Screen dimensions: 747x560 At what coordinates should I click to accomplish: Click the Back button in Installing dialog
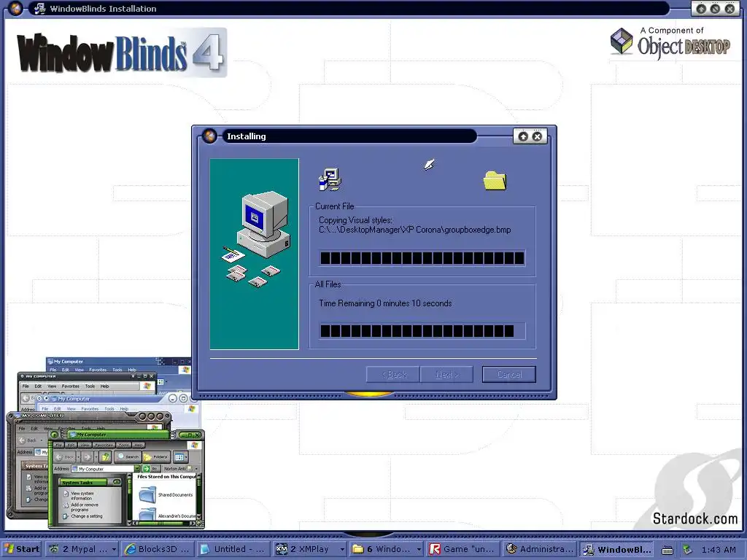point(393,374)
